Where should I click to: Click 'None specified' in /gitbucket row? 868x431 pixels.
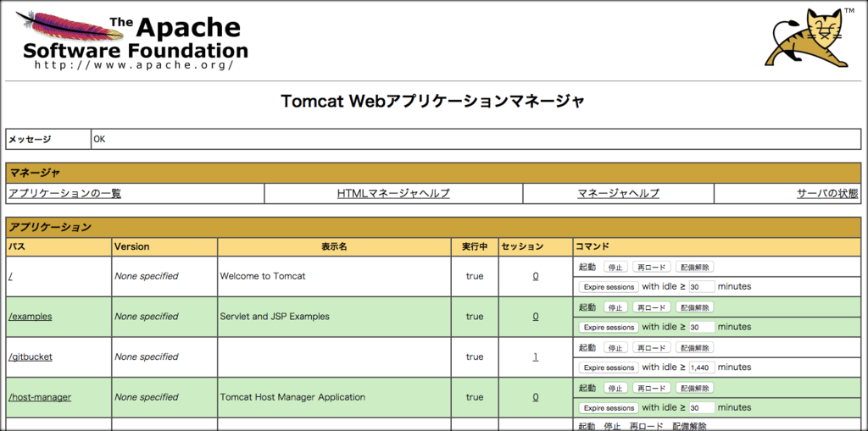click(x=146, y=356)
